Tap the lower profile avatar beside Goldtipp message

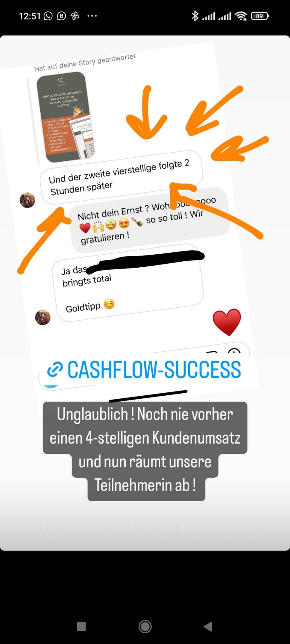43,317
